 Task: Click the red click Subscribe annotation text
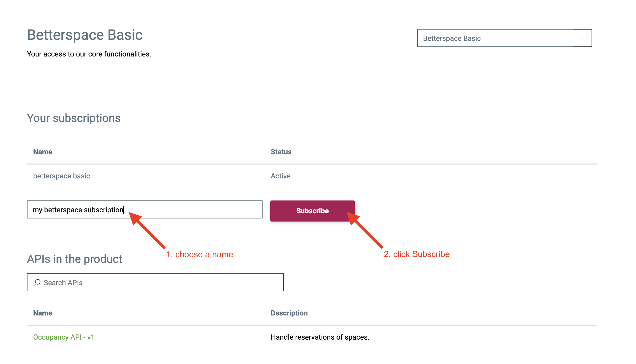416,254
